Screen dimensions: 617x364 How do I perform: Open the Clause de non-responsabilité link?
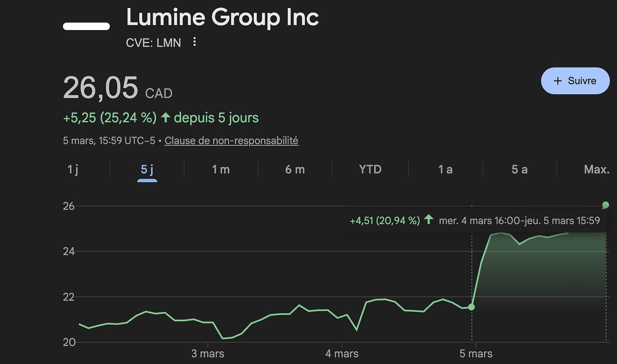(231, 141)
